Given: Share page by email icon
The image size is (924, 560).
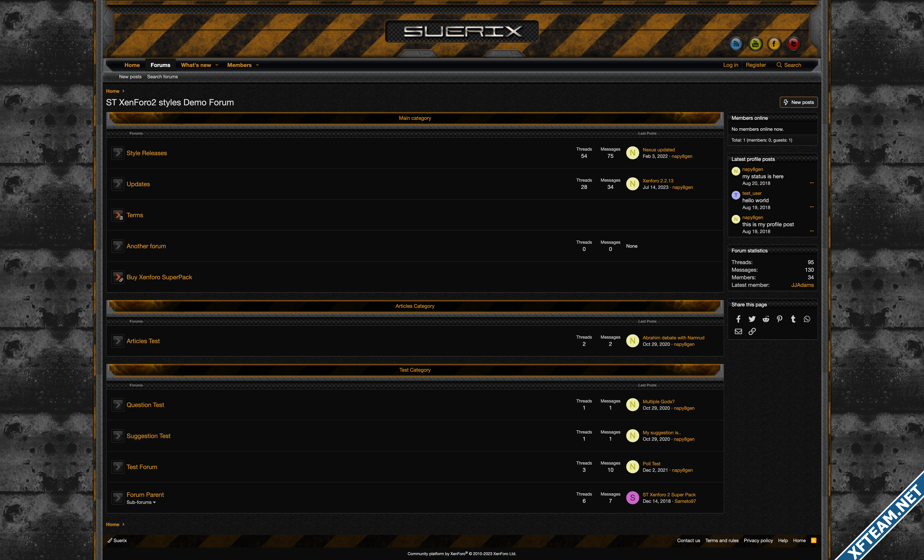Looking at the screenshot, I should click(738, 331).
